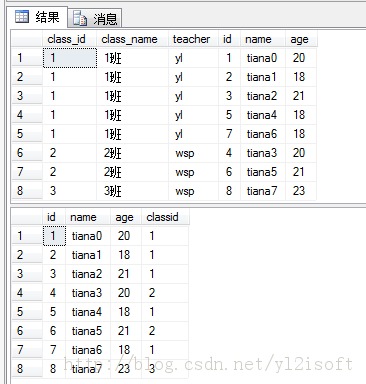Viewport: 366px width, 384px height.
Task: Switch to the 消息 tab
Action: tap(95, 18)
